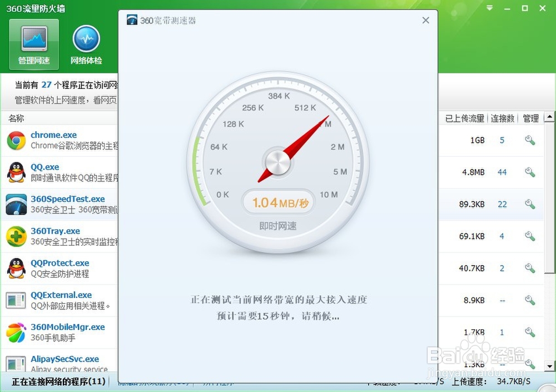This screenshot has height=392, width=556.
Task: Select the 管理网速 panel icon
Action: tap(33, 43)
